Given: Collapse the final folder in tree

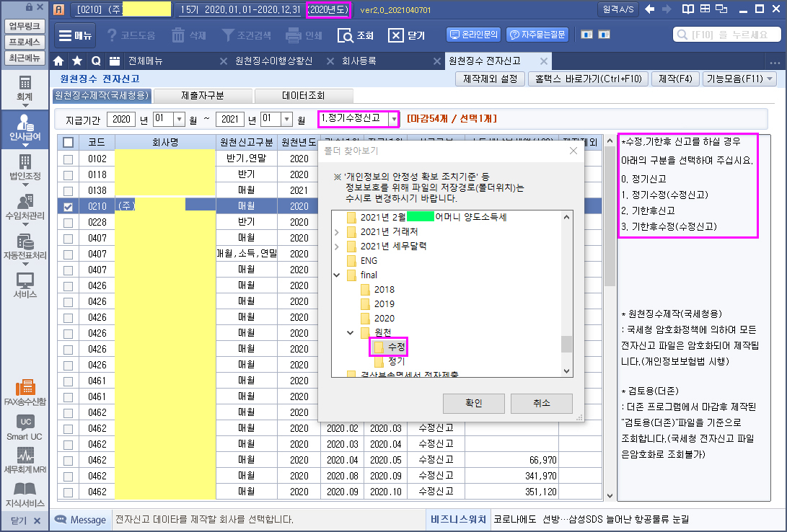Looking at the screenshot, I should click(337, 275).
